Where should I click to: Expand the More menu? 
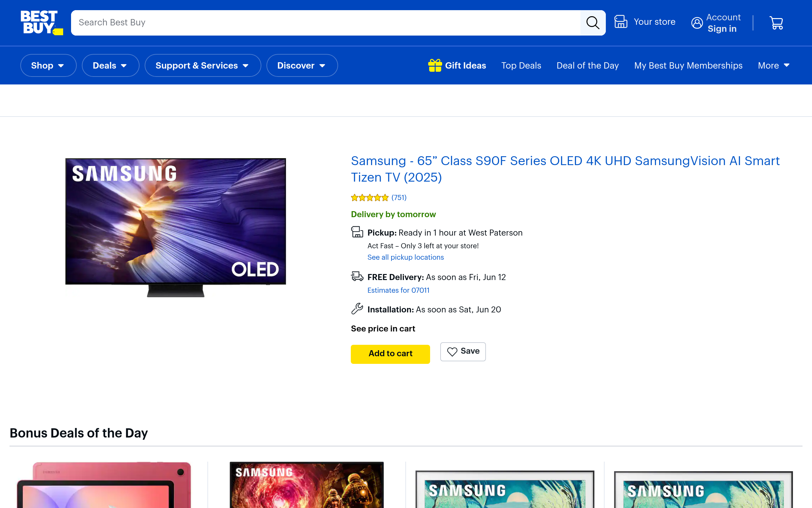point(773,65)
